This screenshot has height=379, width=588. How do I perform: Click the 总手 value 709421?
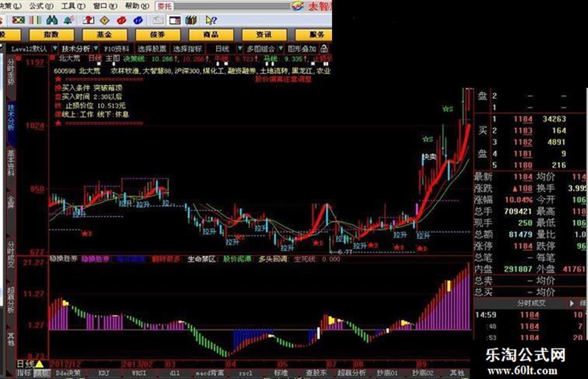click(x=518, y=211)
